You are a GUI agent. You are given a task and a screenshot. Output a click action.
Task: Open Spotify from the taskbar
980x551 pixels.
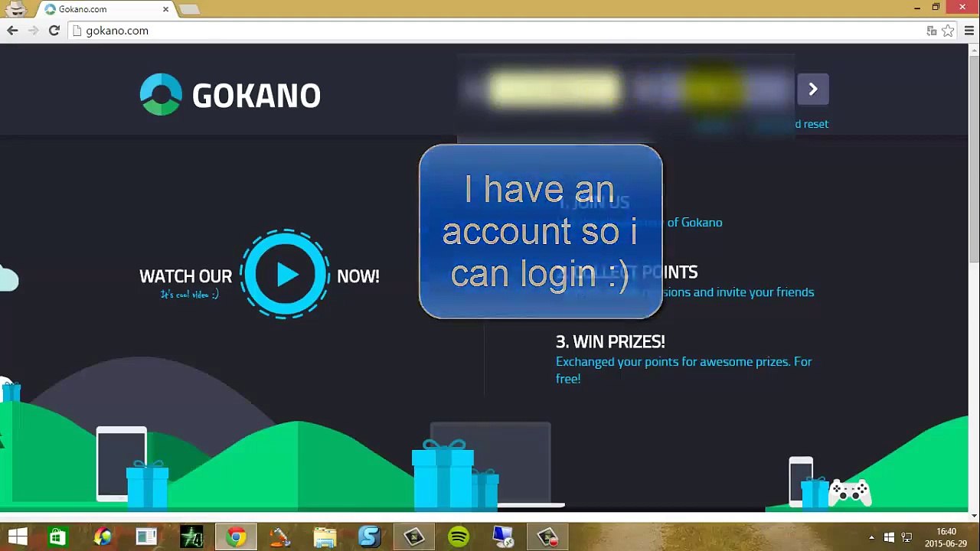pyautogui.click(x=459, y=537)
